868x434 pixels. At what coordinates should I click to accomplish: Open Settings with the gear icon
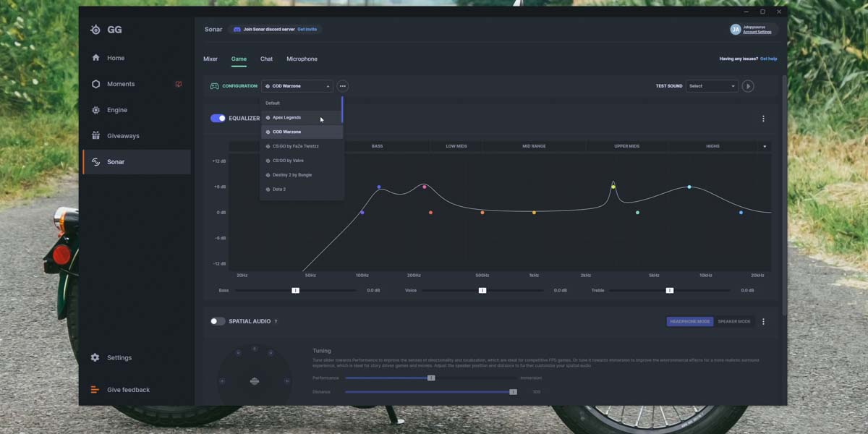(95, 357)
